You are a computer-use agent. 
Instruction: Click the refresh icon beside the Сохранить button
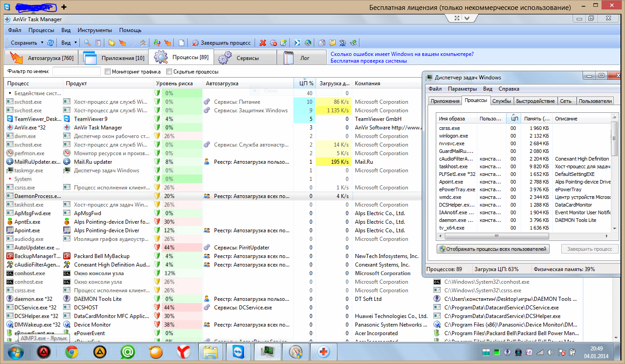tap(51, 43)
